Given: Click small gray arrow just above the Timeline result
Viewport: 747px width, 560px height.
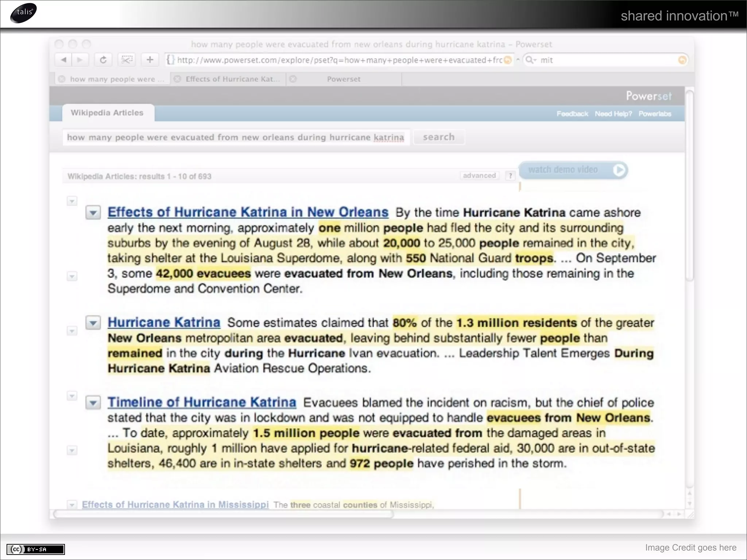Looking at the screenshot, I should [x=72, y=396].
